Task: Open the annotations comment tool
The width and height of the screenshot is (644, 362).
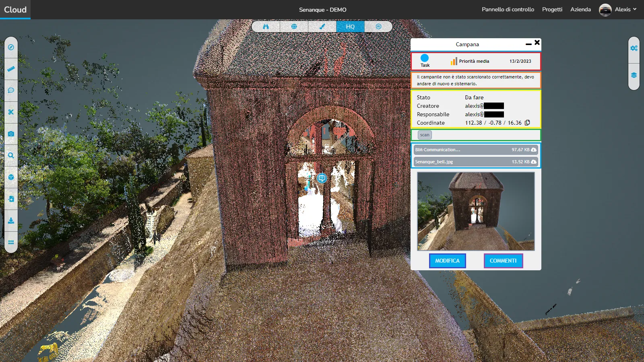Action: click(x=11, y=90)
